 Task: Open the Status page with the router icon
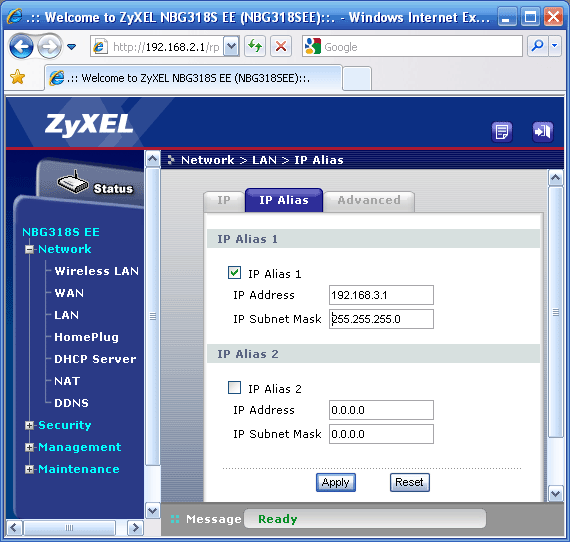tap(95, 183)
